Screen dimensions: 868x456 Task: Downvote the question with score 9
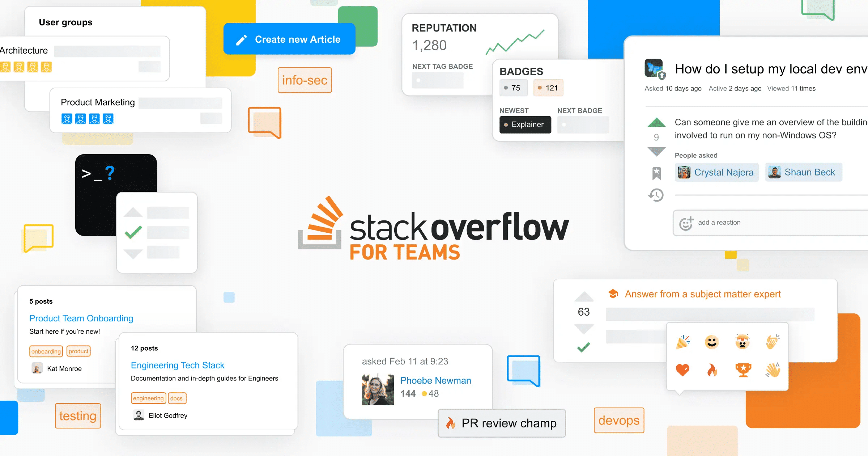656,151
